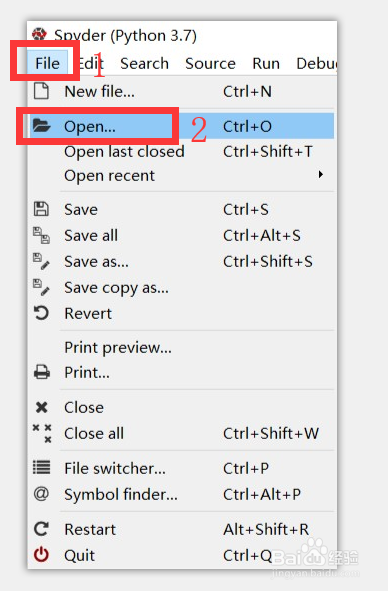The height and width of the screenshot is (591, 388).
Task: Open the Search menu
Action: 144,63
